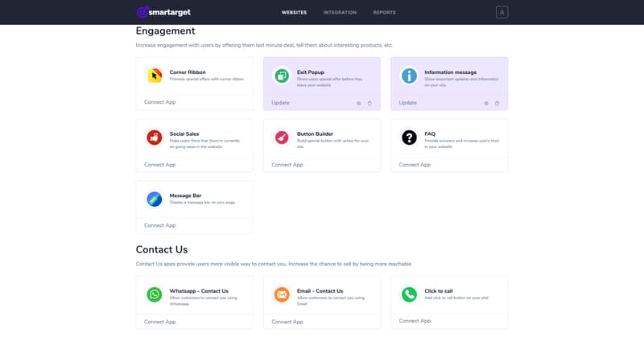Click the Smartarget logo
The image size is (644, 337).
[x=163, y=12]
